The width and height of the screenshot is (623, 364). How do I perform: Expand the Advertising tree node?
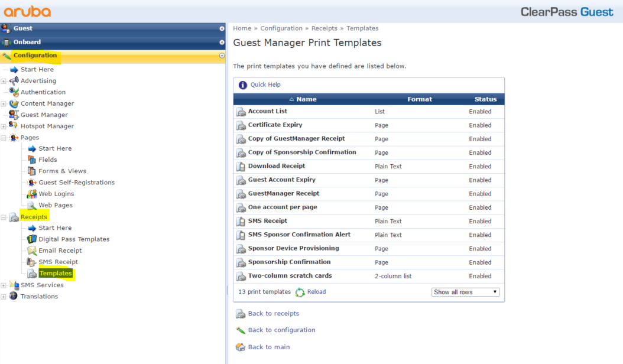pos(4,81)
